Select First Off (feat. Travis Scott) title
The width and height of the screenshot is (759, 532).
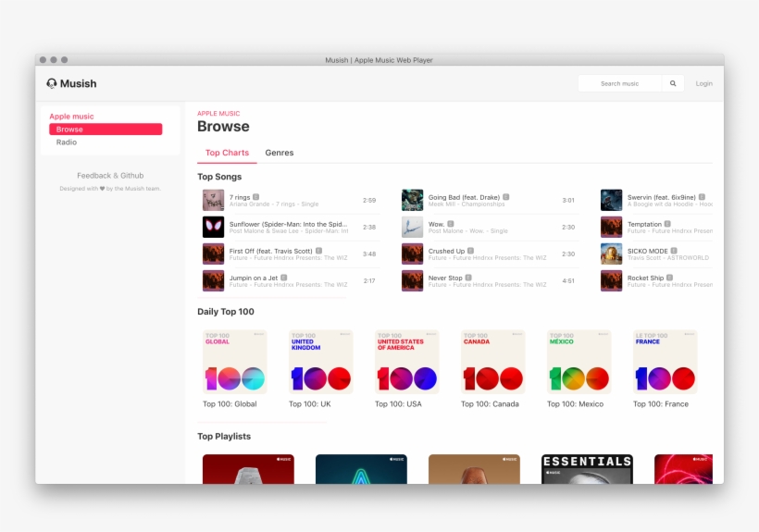pyautogui.click(x=271, y=251)
